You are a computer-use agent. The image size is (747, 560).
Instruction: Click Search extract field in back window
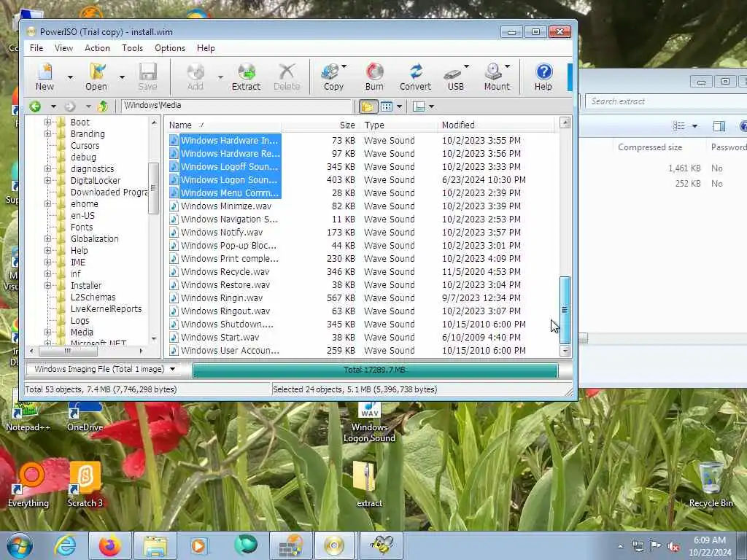point(666,101)
